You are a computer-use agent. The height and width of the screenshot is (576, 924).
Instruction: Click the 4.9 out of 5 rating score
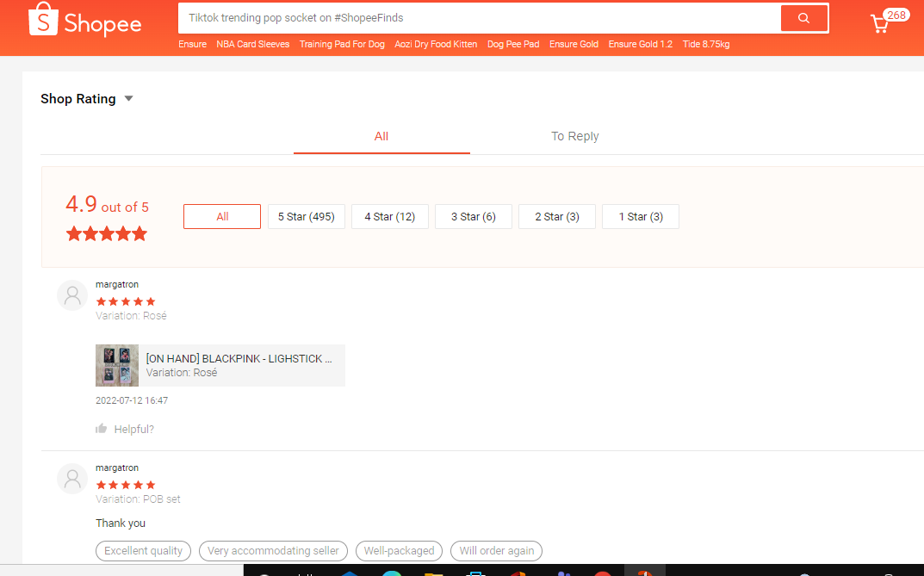(108, 205)
